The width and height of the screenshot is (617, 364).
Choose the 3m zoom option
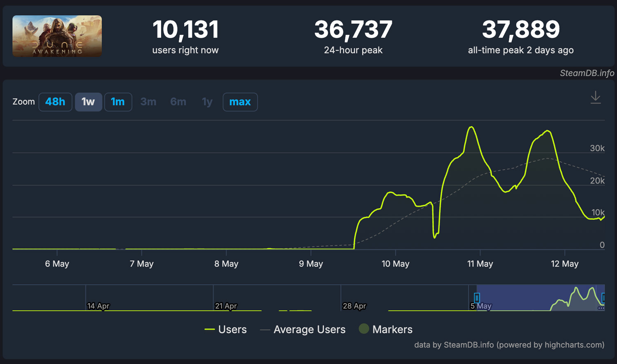[x=148, y=102]
